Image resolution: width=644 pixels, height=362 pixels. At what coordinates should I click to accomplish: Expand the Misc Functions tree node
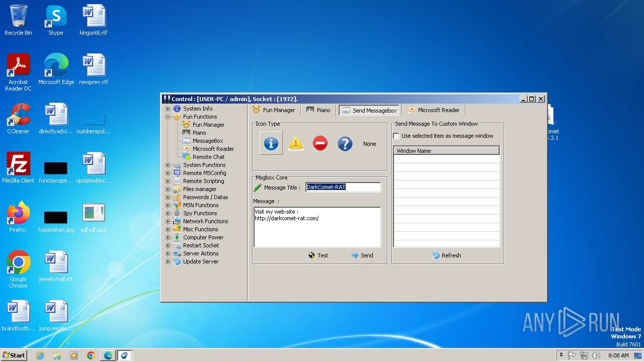point(168,229)
